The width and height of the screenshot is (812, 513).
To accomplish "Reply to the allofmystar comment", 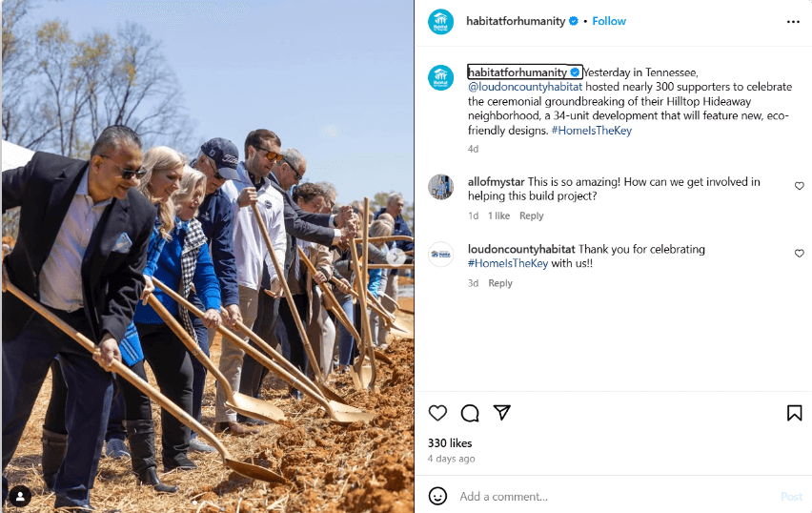I will click(531, 215).
